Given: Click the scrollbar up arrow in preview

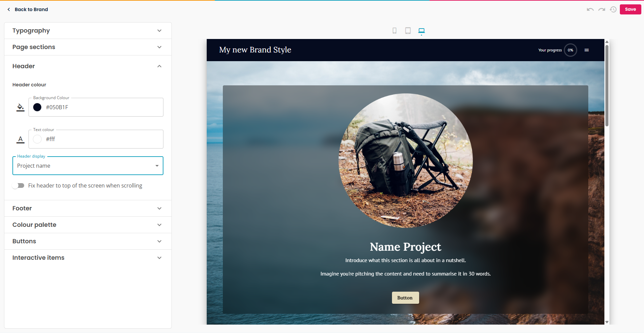Looking at the screenshot, I should click(x=607, y=42).
